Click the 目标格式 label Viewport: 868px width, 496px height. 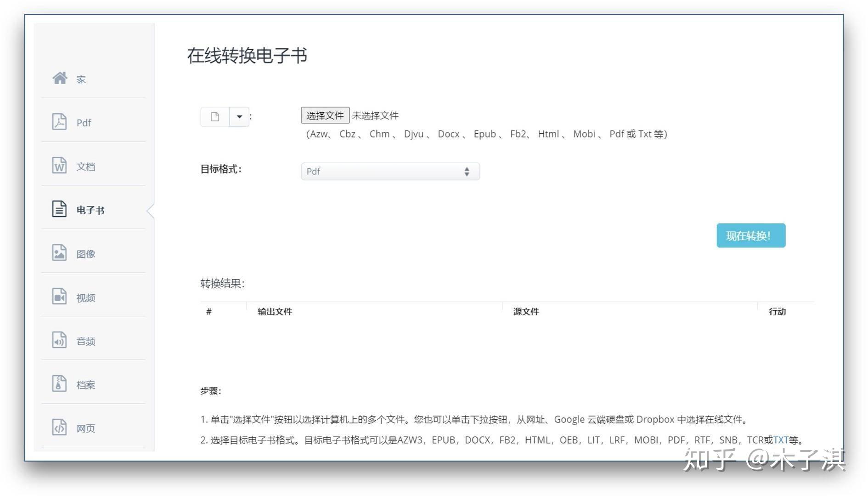(x=221, y=169)
